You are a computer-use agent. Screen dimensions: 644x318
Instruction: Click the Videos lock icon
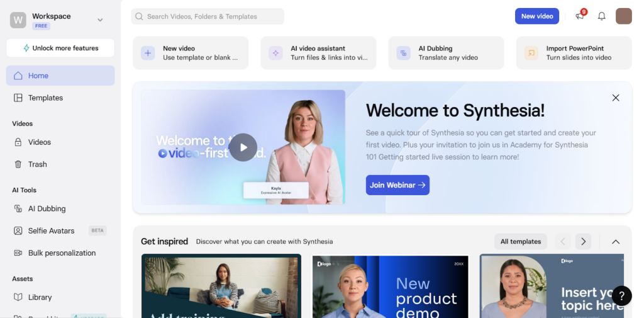tap(18, 142)
